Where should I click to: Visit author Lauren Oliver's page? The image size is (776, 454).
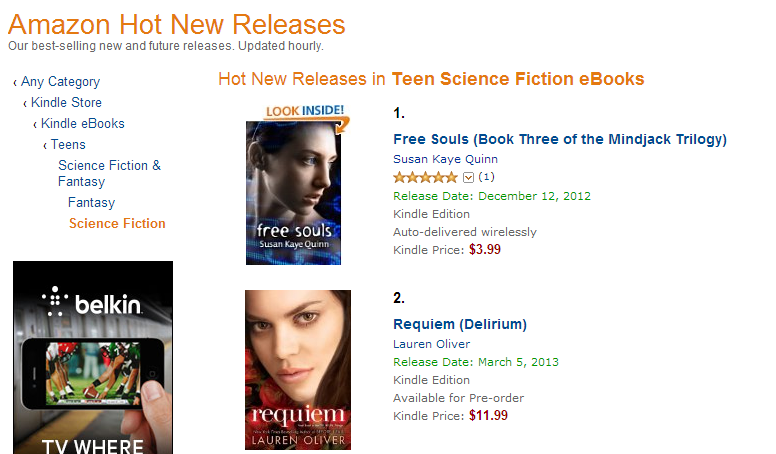pyautogui.click(x=430, y=344)
